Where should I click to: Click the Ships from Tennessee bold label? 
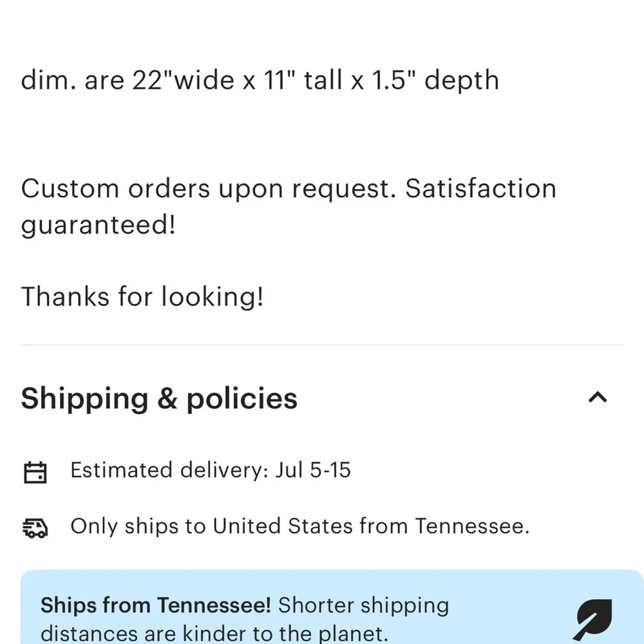coord(156,605)
